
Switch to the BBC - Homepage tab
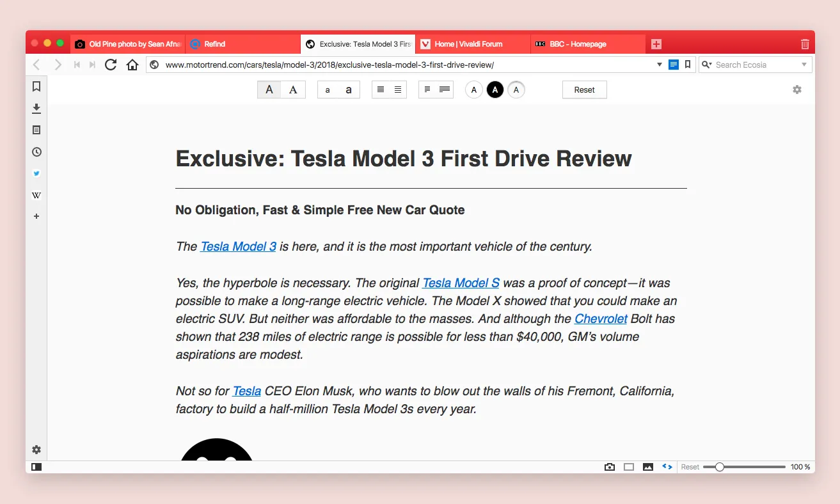[x=589, y=44]
